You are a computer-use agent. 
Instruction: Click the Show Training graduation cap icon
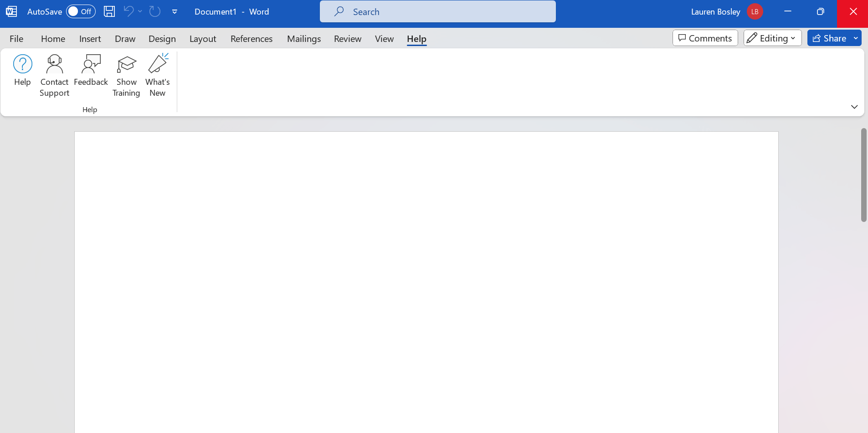click(x=126, y=64)
